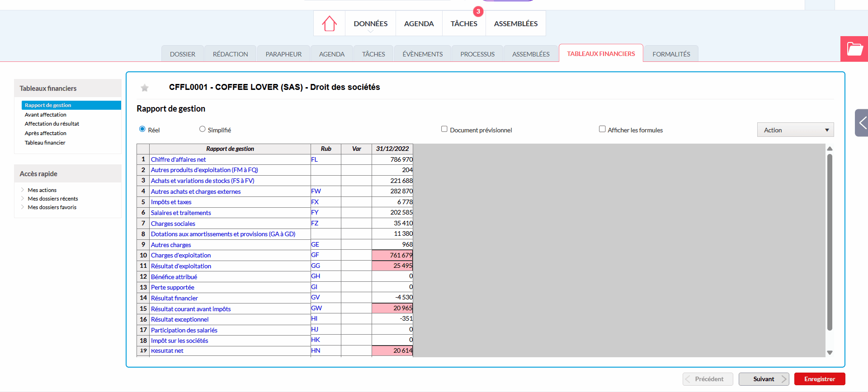This screenshot has height=392, width=868.
Task: Click the GW rubrique code
Action: coord(316,308)
